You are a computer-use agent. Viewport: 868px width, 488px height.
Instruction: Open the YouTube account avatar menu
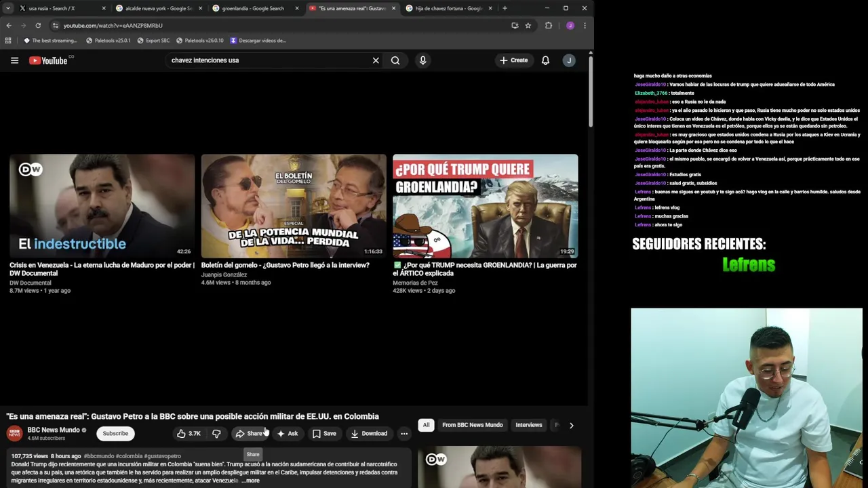[569, 60]
